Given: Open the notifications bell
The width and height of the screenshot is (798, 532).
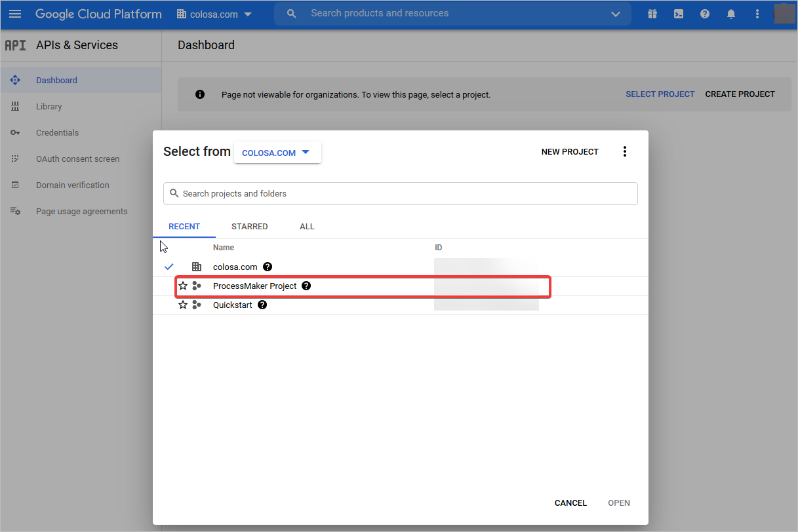Looking at the screenshot, I should click(731, 14).
